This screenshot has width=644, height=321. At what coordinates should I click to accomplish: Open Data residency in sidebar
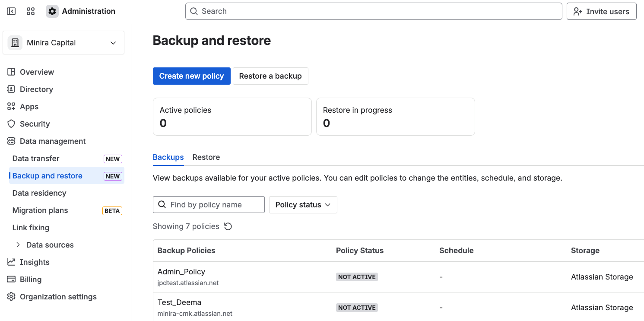pos(67,193)
